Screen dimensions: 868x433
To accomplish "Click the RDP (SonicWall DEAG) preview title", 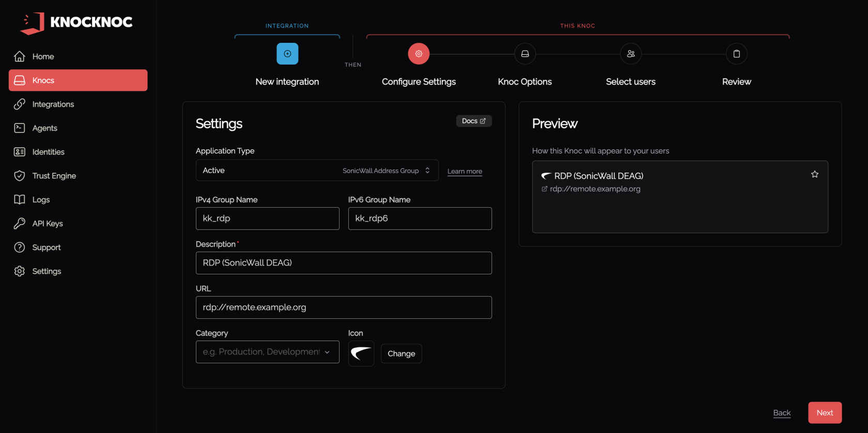I will point(599,176).
